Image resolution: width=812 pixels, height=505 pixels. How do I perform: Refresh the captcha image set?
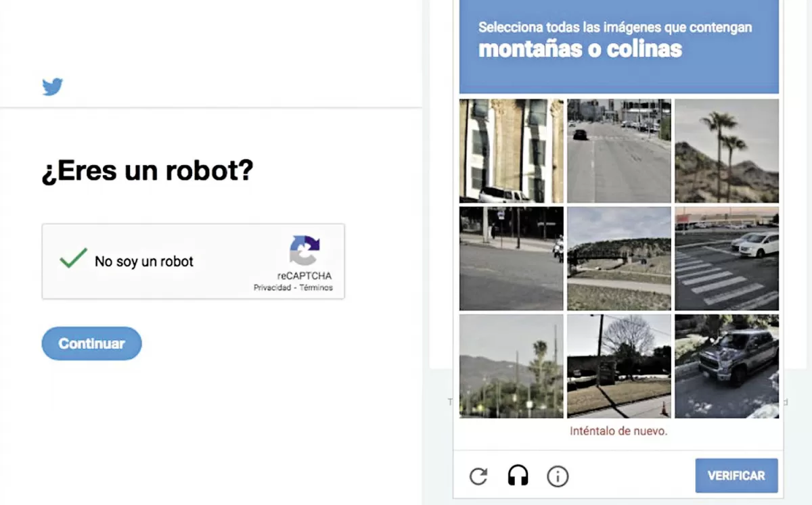point(478,476)
